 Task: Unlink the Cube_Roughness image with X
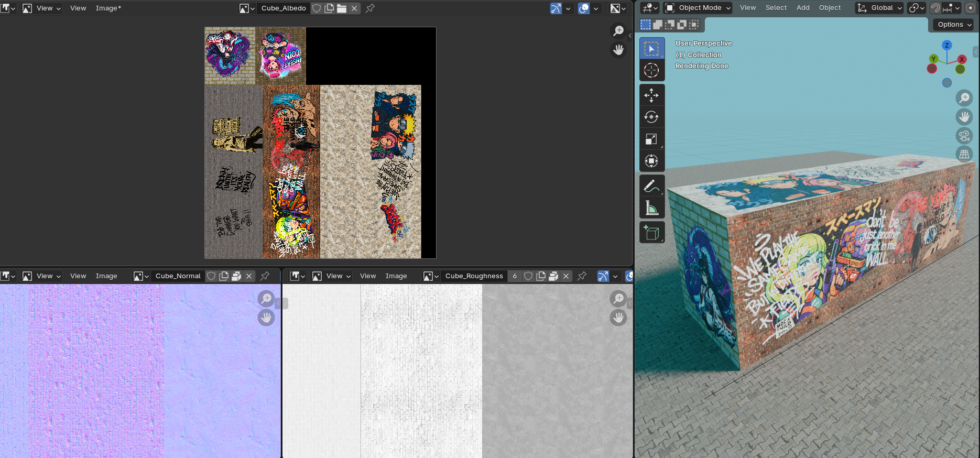tap(566, 276)
